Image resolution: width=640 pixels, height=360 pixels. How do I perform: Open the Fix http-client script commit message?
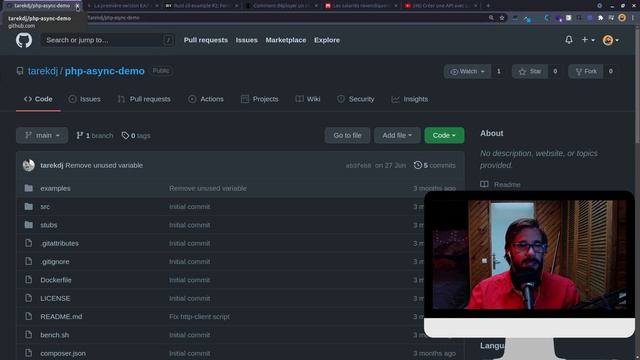click(x=199, y=316)
